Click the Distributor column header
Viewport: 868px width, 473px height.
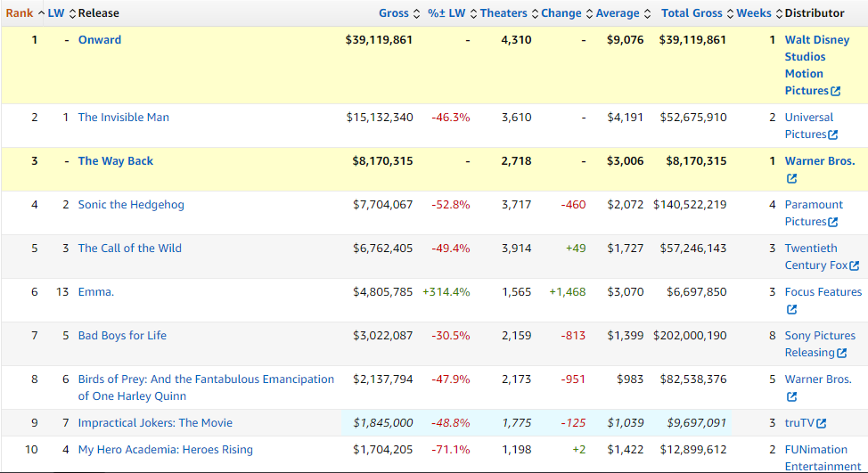pos(814,13)
